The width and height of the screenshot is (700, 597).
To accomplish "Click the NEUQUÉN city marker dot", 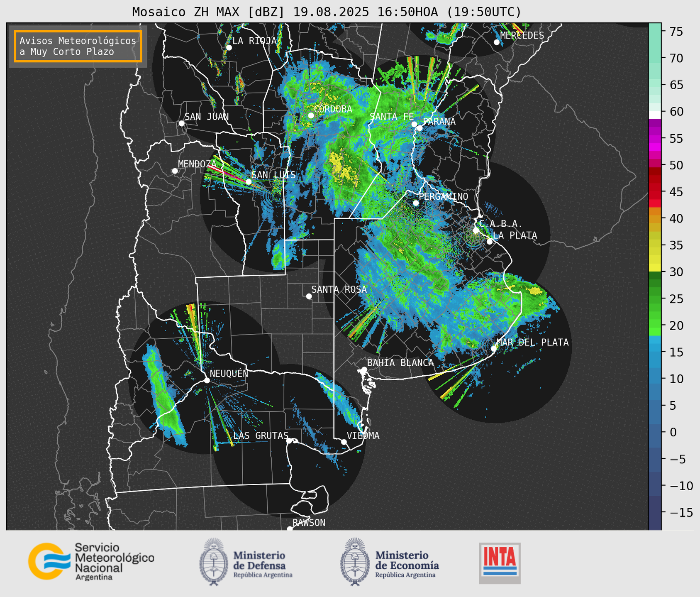I will (207, 380).
